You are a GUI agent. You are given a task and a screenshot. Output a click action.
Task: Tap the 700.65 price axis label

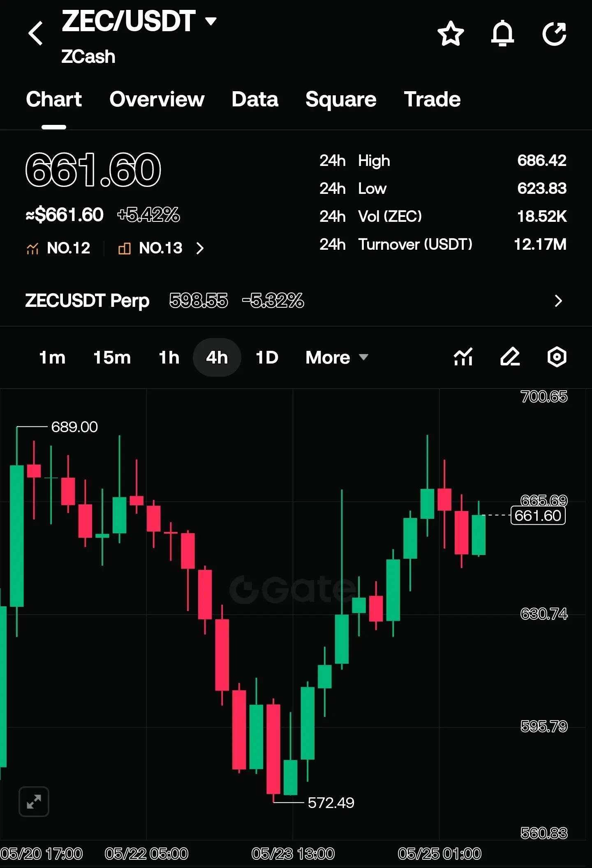tap(544, 396)
